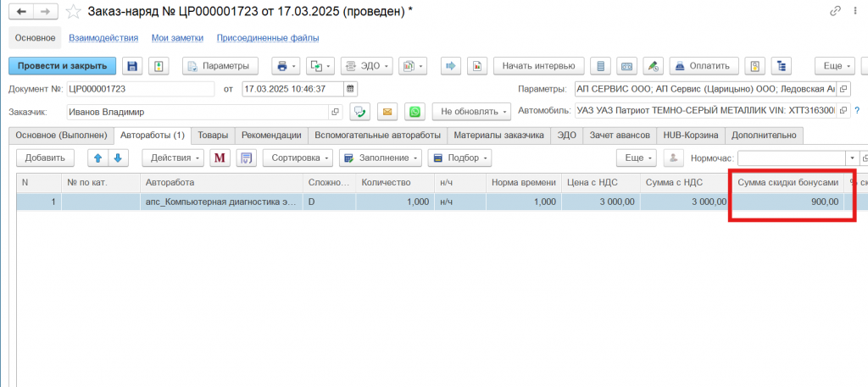Expand the Заполнение dropdown
The height and width of the screenshot is (387, 868).
[x=379, y=158]
